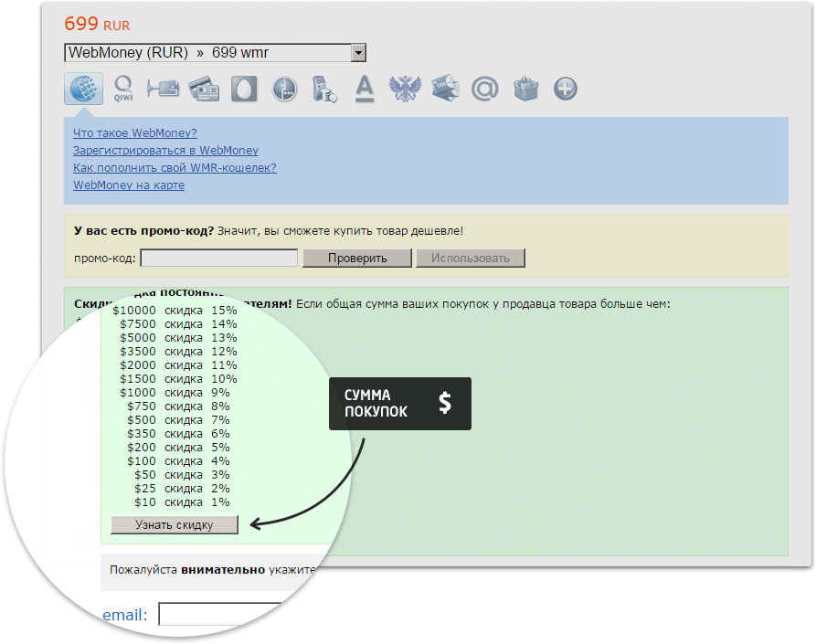Click the "$25 скидка 2%" row

182,489
